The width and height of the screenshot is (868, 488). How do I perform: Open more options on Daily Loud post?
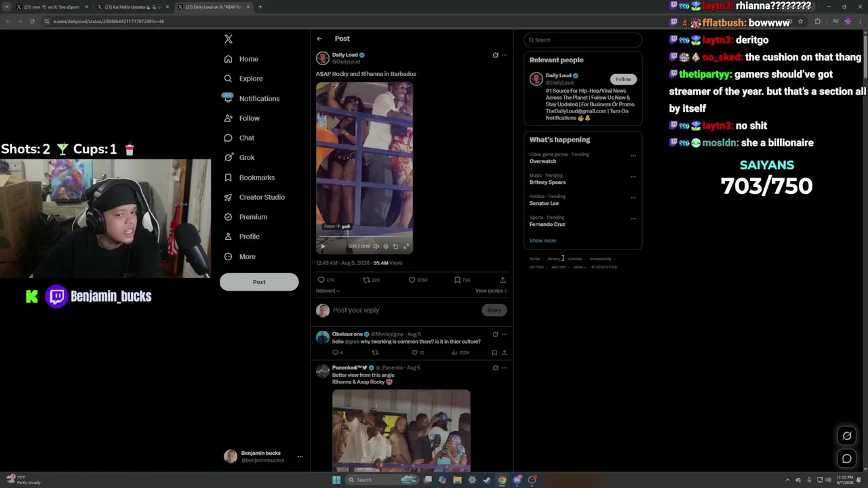coord(505,55)
